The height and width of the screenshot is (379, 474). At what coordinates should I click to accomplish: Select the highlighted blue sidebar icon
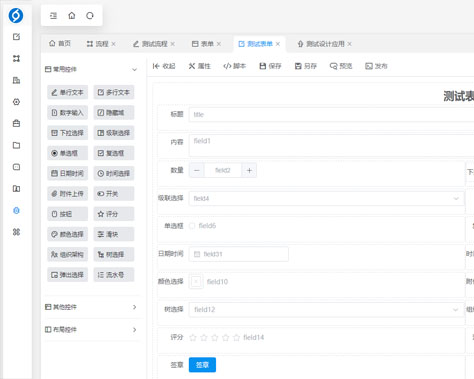[x=16, y=210]
